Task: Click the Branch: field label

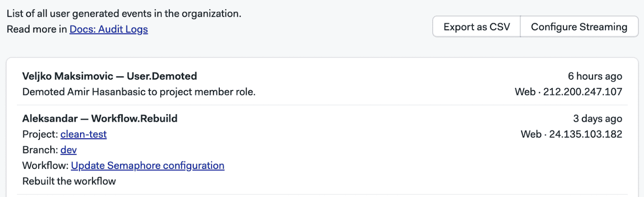Action: [40, 150]
